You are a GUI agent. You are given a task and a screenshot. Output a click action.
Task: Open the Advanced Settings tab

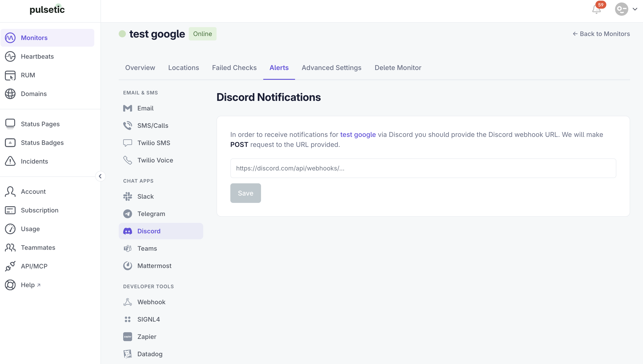click(x=331, y=68)
